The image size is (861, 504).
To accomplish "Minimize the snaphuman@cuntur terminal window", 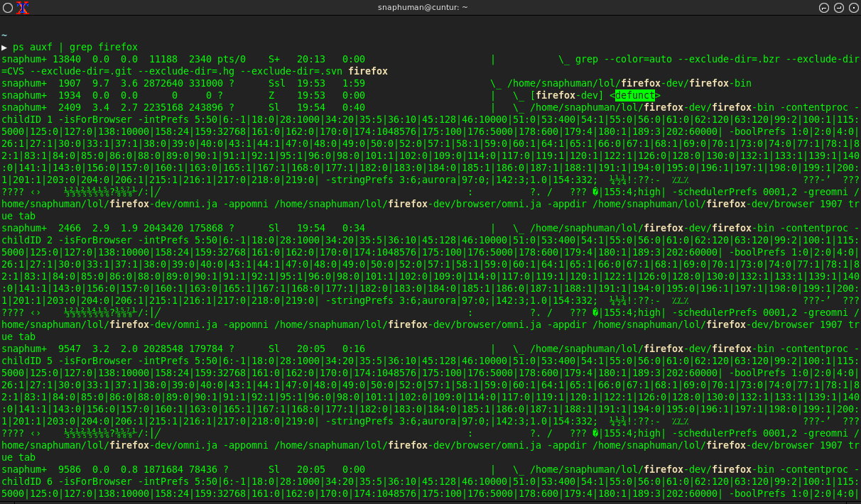I will pos(824,8).
